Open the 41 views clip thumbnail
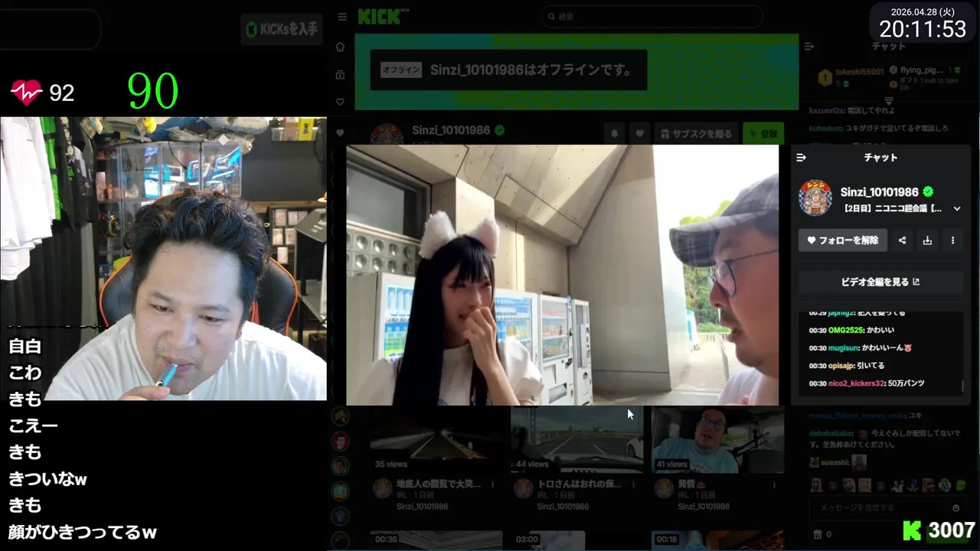Screen dimensions: 980x551 tap(717, 439)
